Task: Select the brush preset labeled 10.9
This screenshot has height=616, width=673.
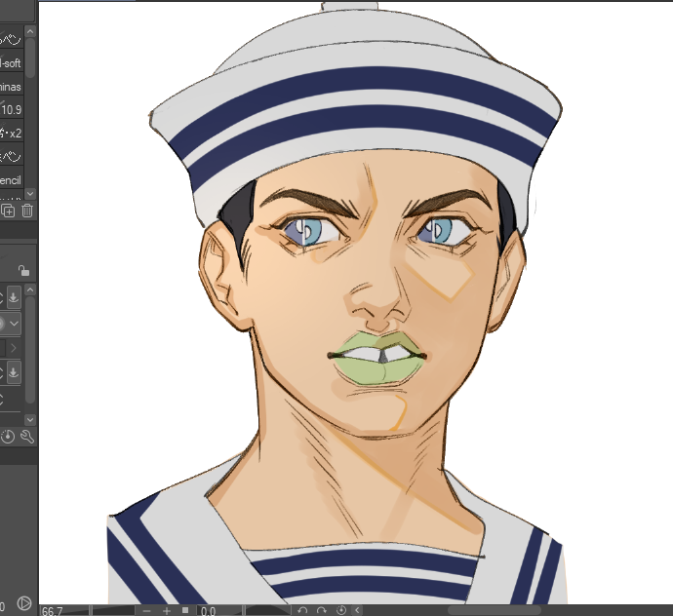Action: (x=12, y=110)
